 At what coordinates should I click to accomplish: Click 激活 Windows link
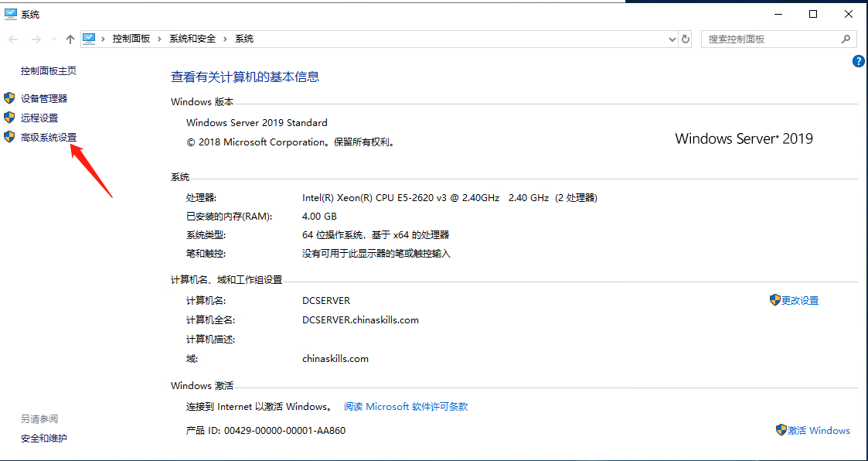pos(819,431)
